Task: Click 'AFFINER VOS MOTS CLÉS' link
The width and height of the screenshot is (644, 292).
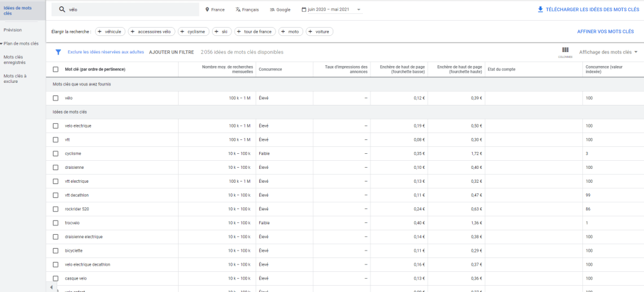Action: click(605, 31)
